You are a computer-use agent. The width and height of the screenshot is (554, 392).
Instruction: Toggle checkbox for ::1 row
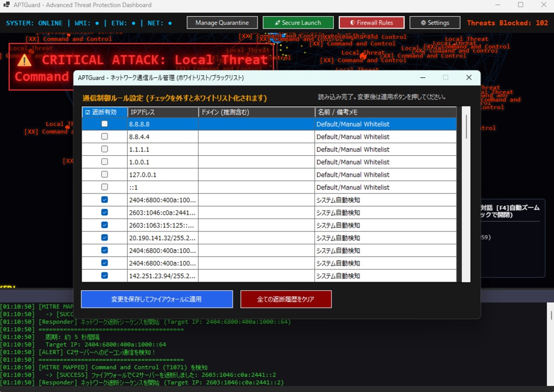click(104, 187)
